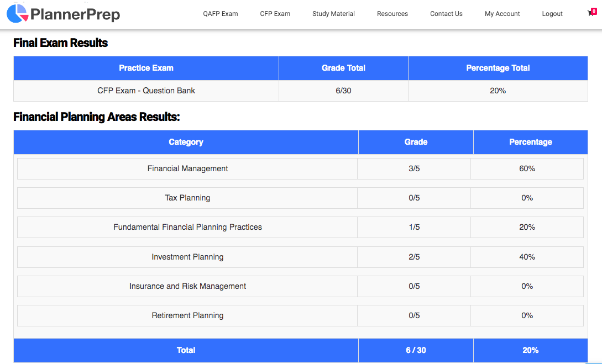Select the CFP Exam - Question Bank row

pyautogui.click(x=146, y=91)
